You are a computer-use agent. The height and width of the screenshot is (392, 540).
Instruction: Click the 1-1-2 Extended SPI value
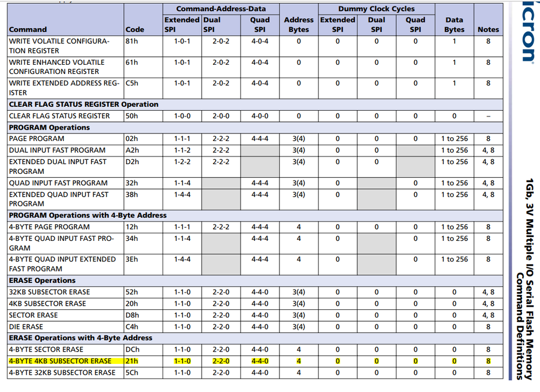click(x=182, y=150)
